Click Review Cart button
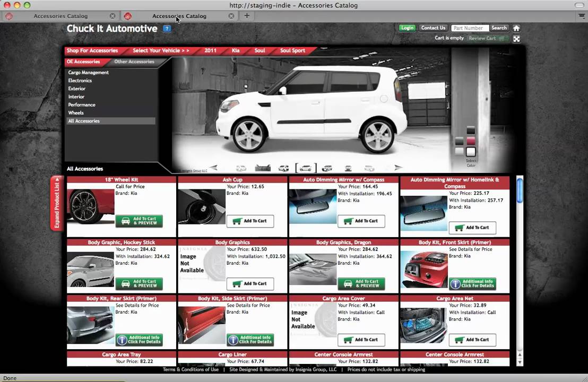The image size is (588, 382). (488, 38)
